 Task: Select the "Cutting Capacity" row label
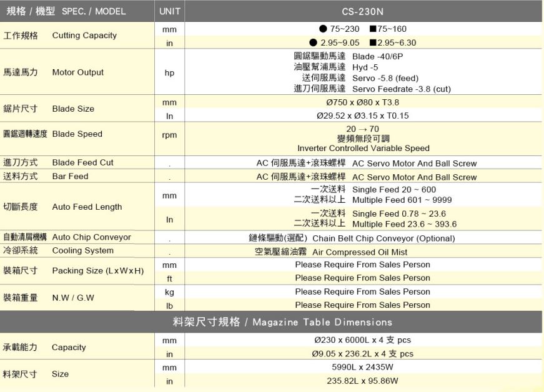point(84,36)
